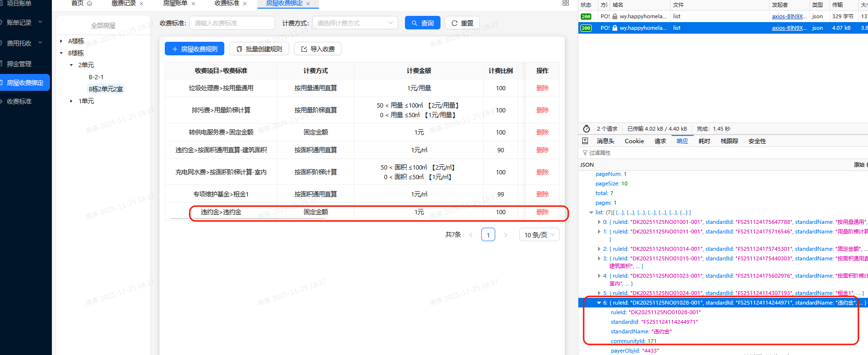Open the grid layout icon beside tabs
Image resolution: width=868 pixels, height=355 pixels.
[565, 3]
